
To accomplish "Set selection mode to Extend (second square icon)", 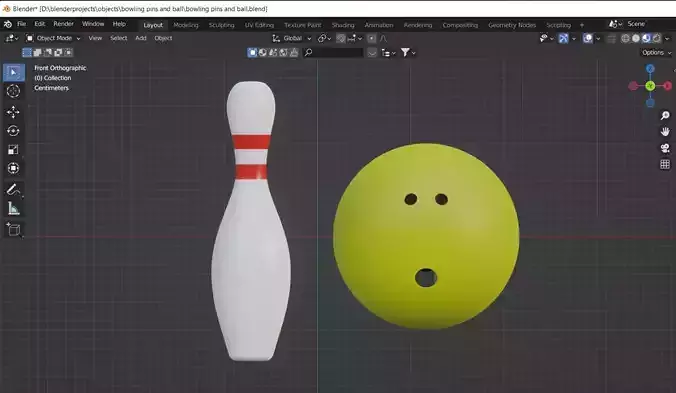I will pos(38,53).
